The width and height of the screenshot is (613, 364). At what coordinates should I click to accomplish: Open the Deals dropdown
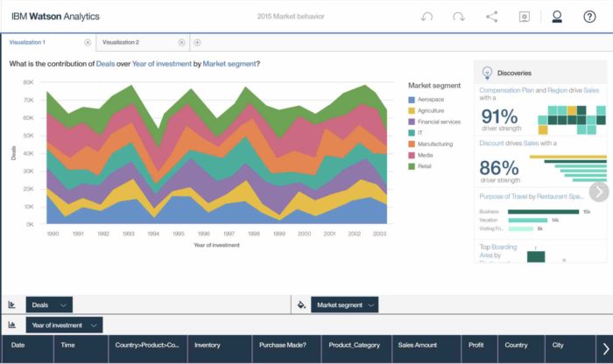49,305
